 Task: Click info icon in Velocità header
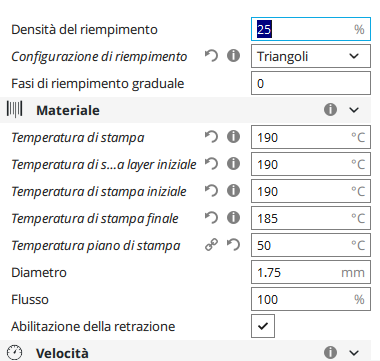coord(330,352)
